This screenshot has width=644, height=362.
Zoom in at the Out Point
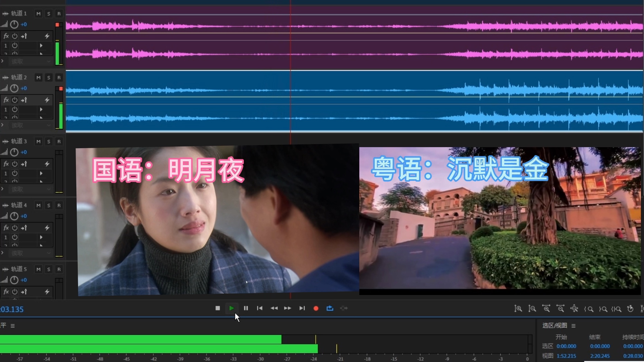(603, 309)
